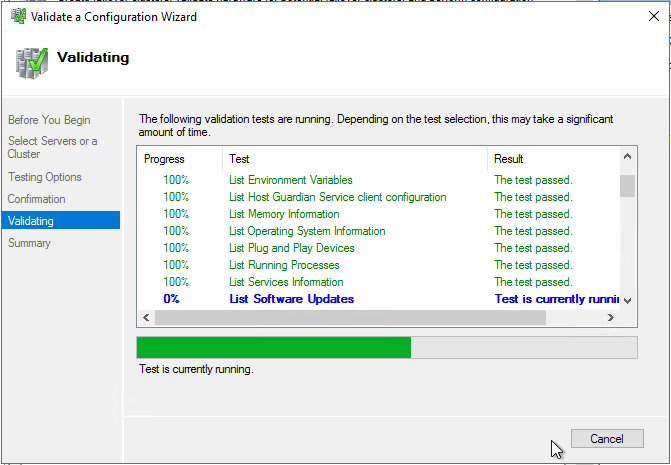Click the Validating header server checkmark icon
This screenshot has width=671, height=465.
click(x=32, y=62)
